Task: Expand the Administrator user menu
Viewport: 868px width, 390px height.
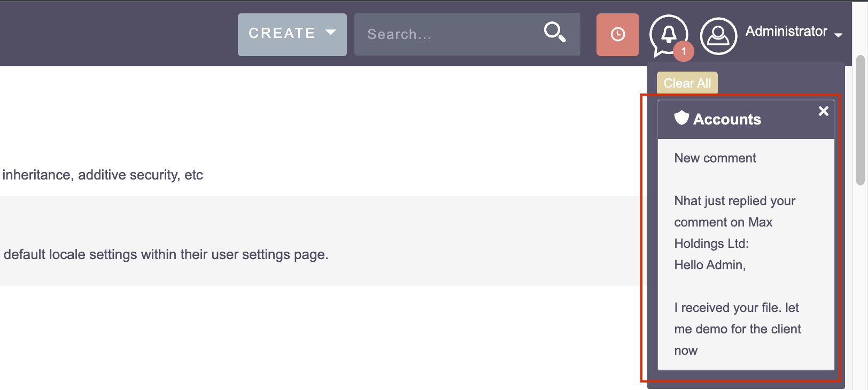Action: coord(794,32)
